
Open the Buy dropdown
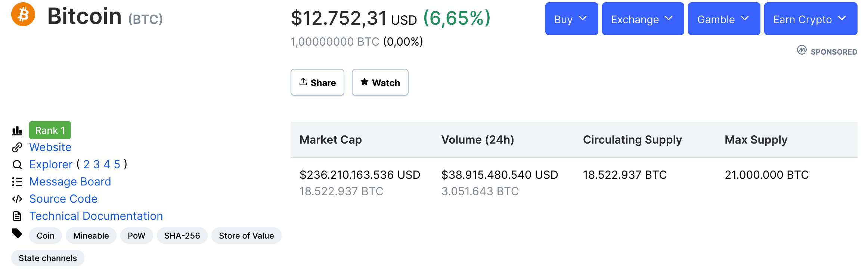(571, 19)
